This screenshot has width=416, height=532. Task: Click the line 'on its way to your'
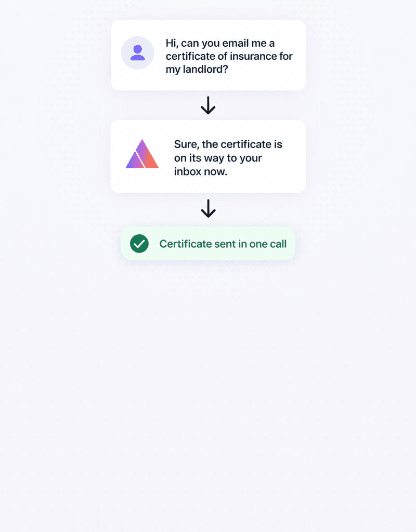pyautogui.click(x=218, y=158)
